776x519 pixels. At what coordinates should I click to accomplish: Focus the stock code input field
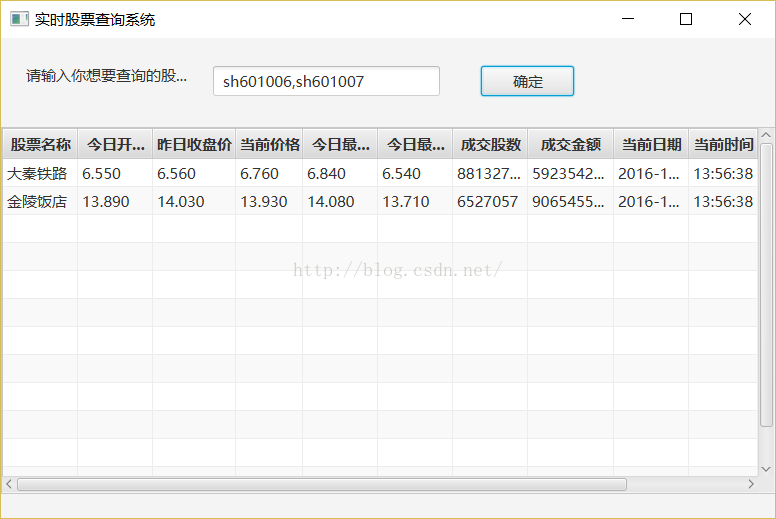[326, 81]
